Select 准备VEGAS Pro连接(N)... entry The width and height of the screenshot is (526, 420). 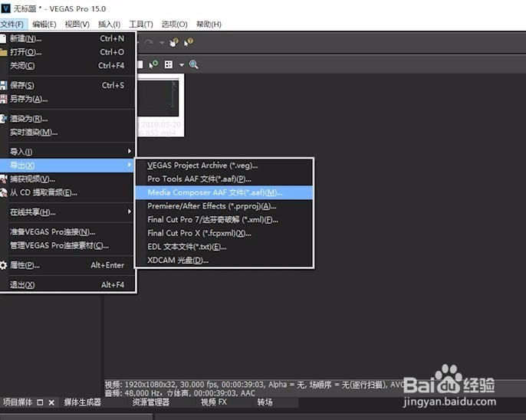(x=67, y=232)
